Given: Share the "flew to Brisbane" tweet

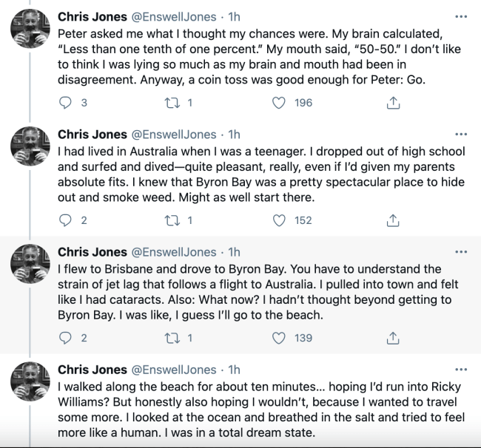Looking at the screenshot, I should [394, 339].
